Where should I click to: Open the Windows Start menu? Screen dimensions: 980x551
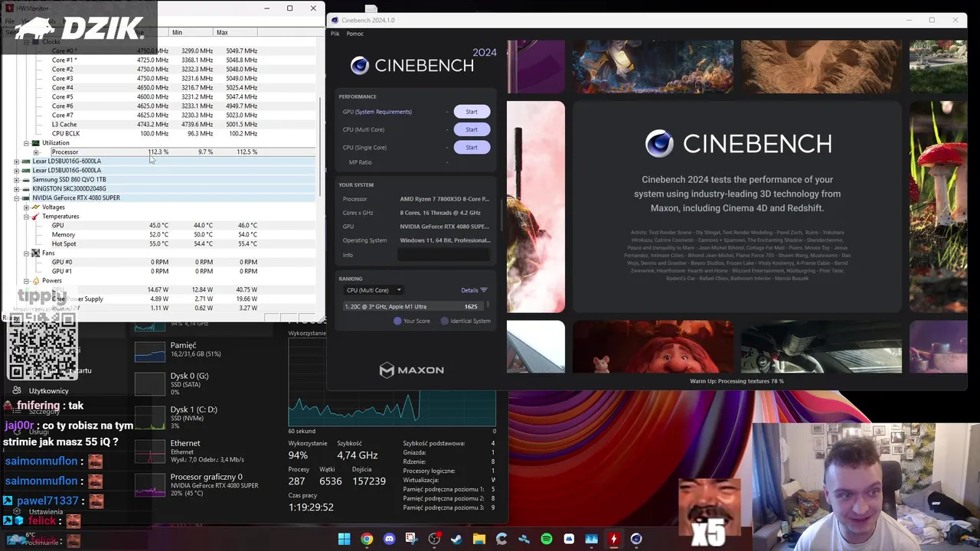[344, 539]
